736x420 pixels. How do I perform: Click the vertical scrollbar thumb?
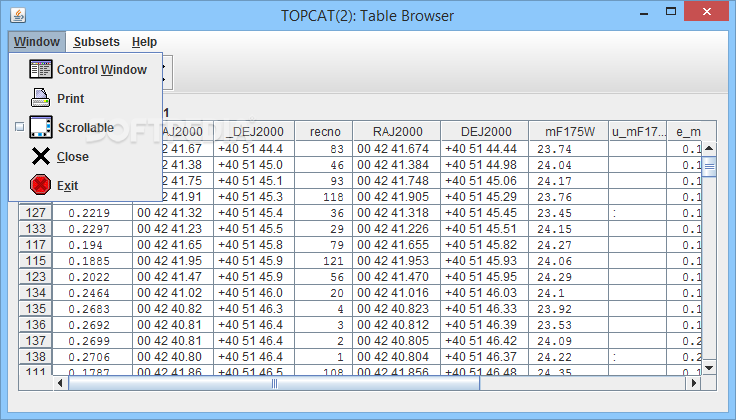pyautogui.click(x=709, y=166)
